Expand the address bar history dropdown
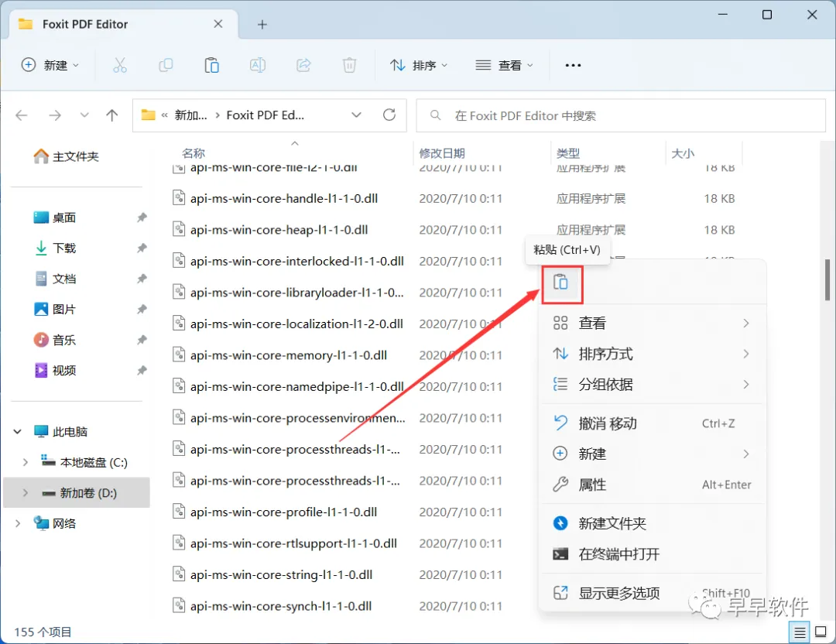 click(356, 115)
